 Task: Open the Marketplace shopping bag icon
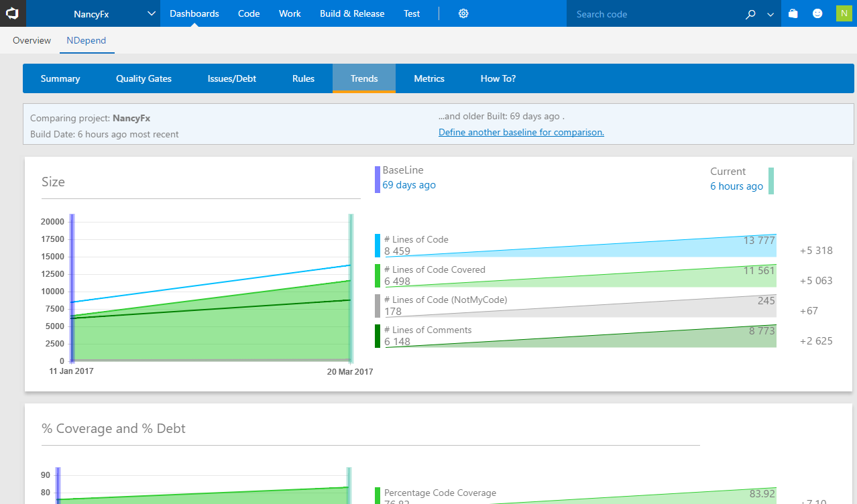[x=793, y=13]
